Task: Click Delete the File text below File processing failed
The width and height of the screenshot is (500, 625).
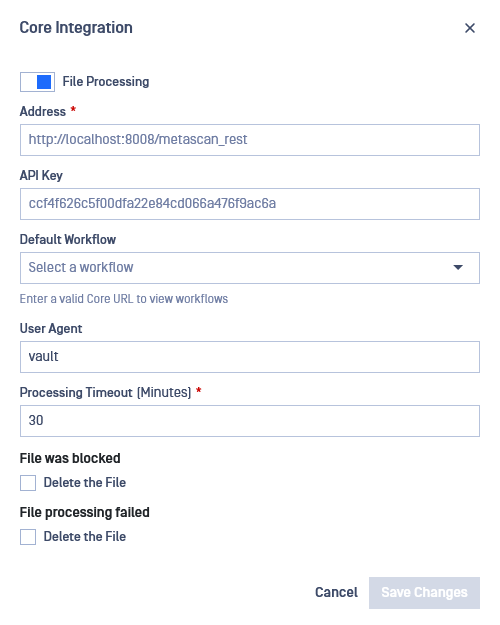Action: point(85,537)
